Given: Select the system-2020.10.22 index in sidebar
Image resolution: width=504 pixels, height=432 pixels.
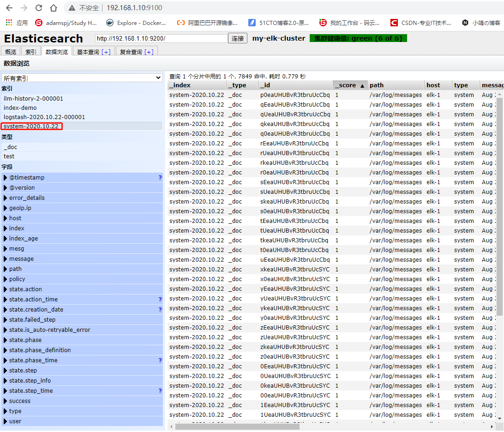Looking at the screenshot, I should 82,126.
